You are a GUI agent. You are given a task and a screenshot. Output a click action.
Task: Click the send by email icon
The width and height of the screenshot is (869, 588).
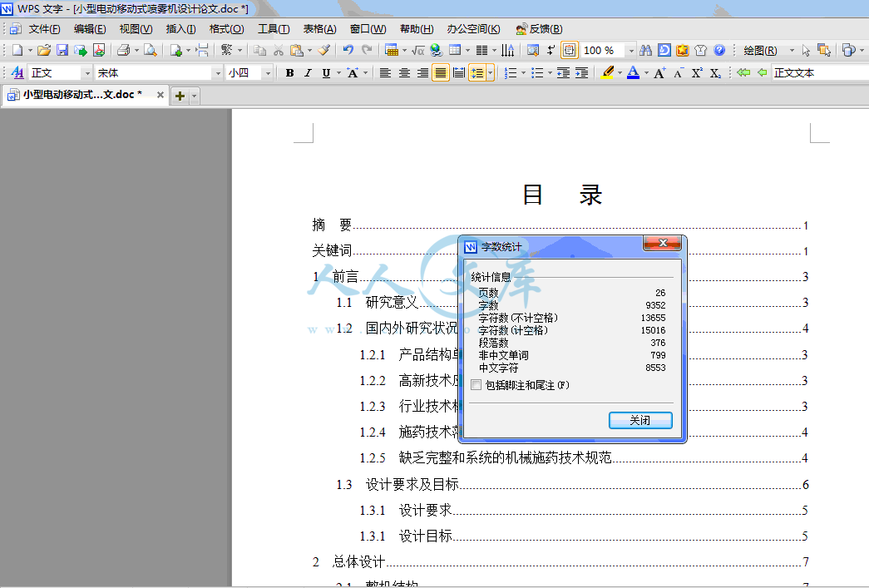tap(81, 51)
